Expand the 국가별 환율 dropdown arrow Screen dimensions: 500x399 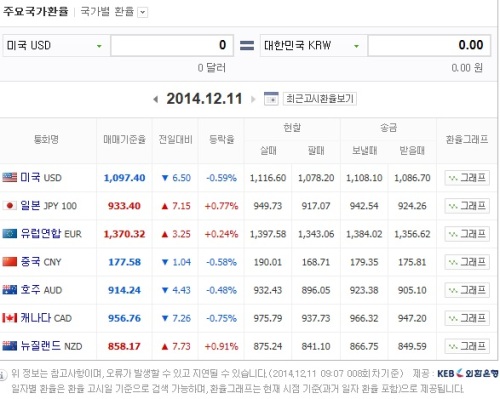pos(143,13)
